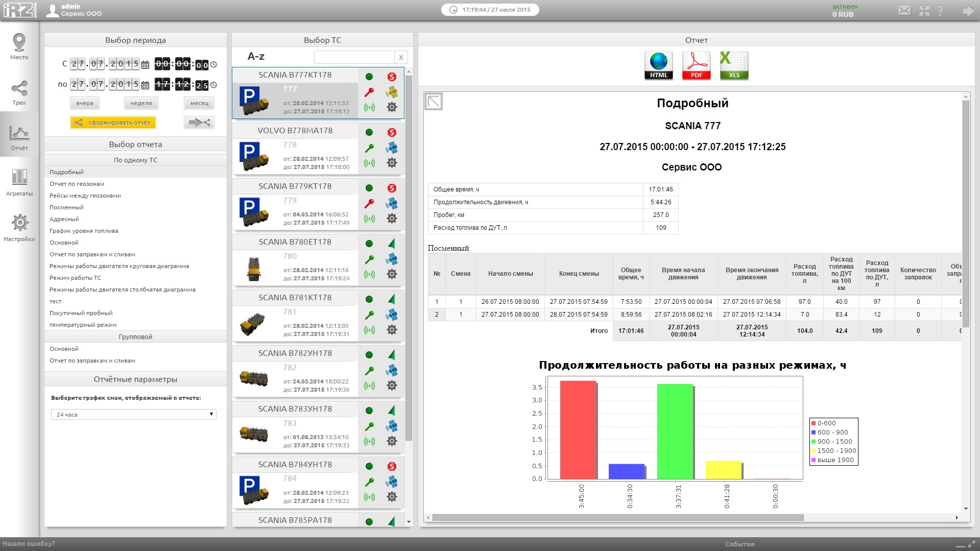
Task: Open clock picker for end time
Action: pos(214,85)
